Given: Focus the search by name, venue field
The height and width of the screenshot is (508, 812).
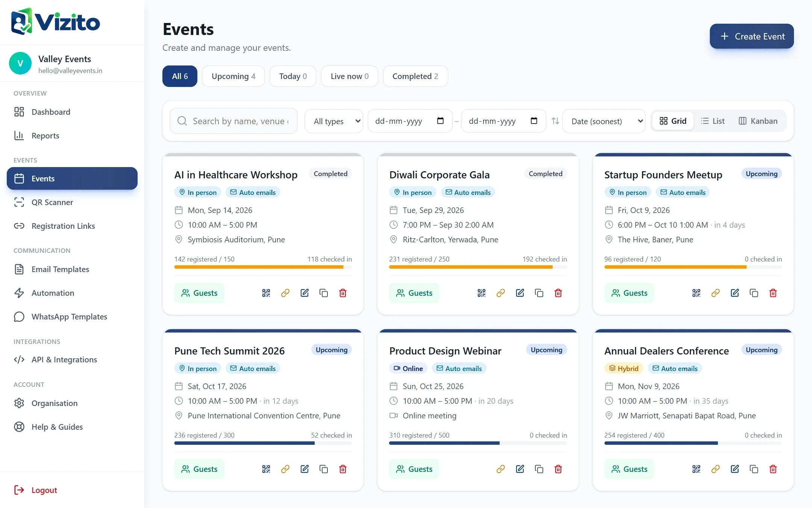Looking at the screenshot, I should click(233, 121).
